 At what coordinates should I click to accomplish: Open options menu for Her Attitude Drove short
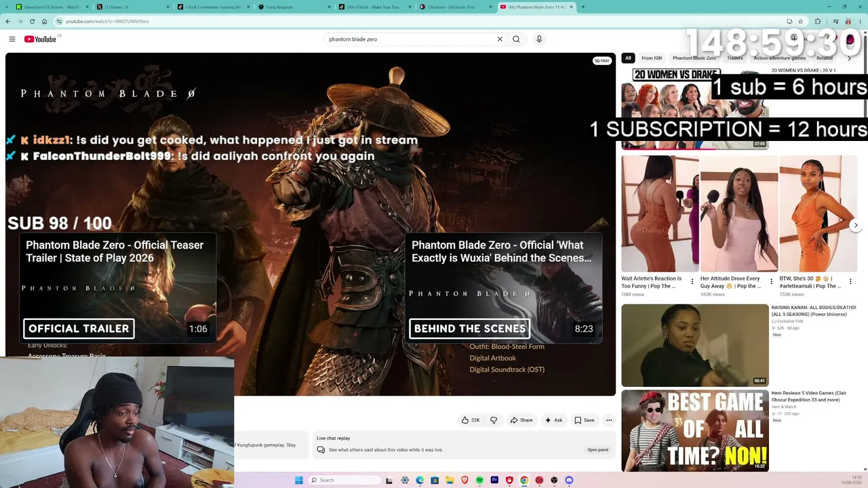click(771, 281)
